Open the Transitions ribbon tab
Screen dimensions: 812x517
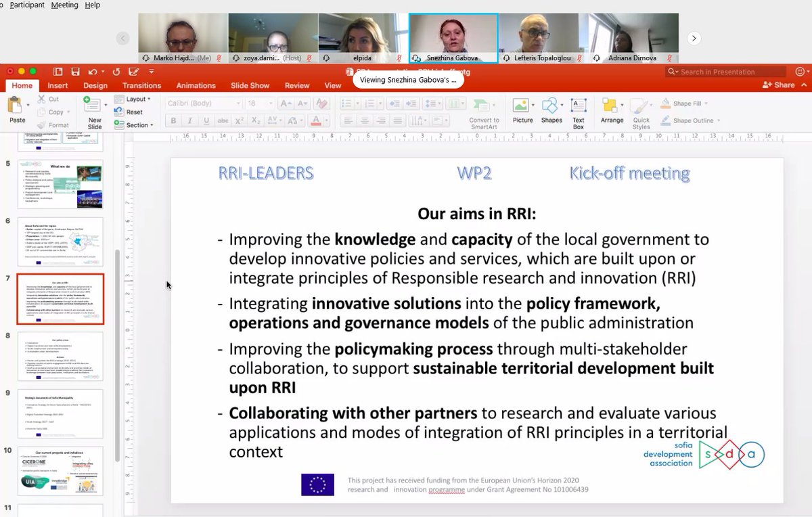click(141, 86)
